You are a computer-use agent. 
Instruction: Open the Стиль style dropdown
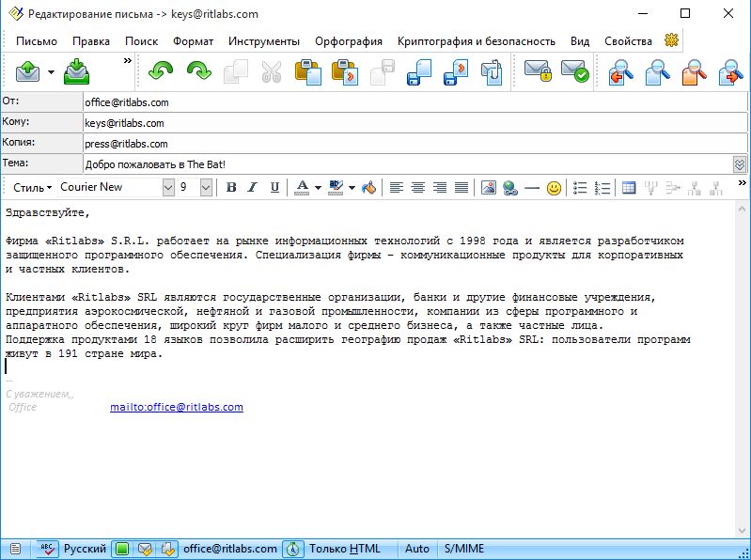pyautogui.click(x=34, y=187)
